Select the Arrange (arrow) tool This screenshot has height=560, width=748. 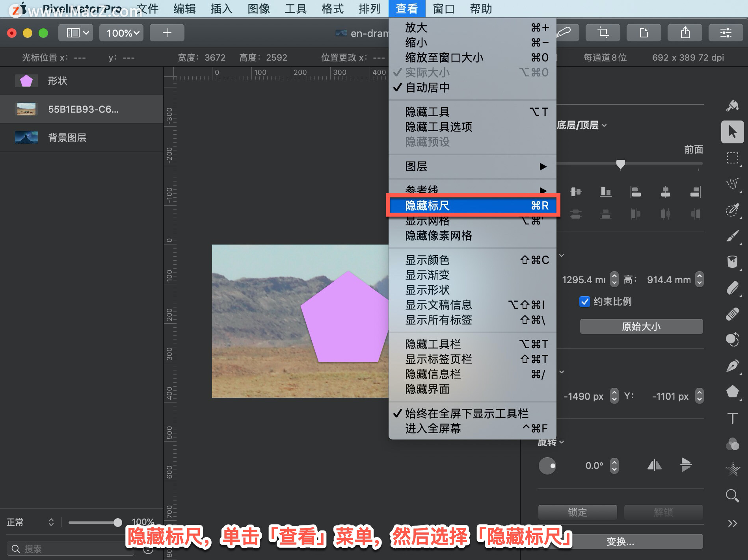tap(732, 132)
